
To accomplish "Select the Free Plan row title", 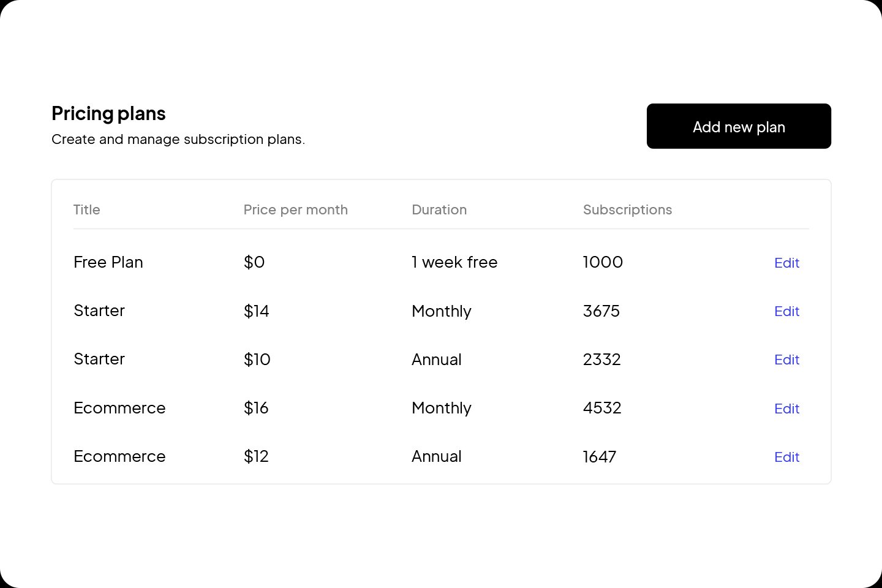I will point(108,262).
